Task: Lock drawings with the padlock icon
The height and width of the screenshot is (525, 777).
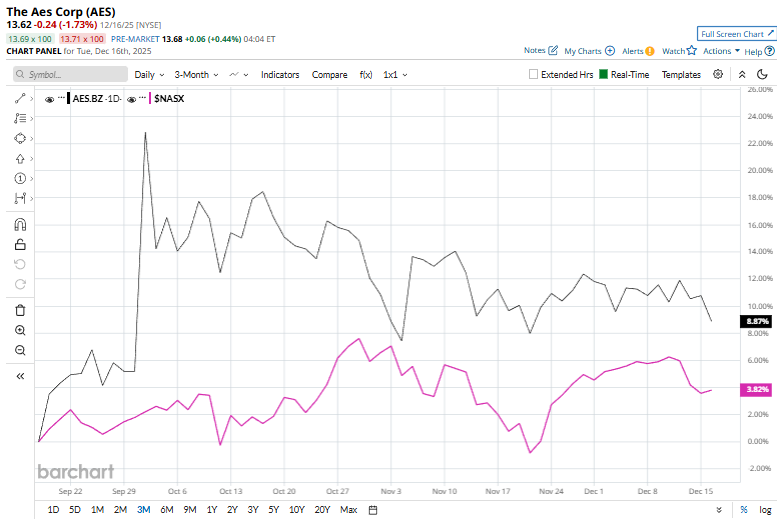Action: 20,244
